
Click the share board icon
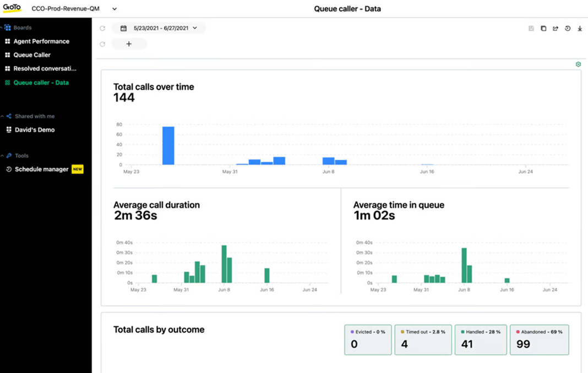pos(556,29)
